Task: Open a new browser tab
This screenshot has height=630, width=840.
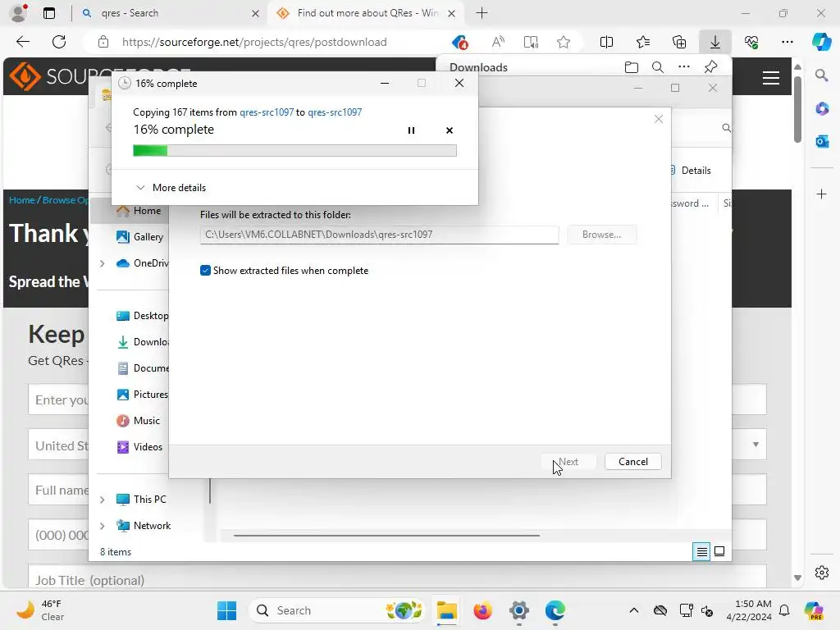Action: (x=482, y=13)
